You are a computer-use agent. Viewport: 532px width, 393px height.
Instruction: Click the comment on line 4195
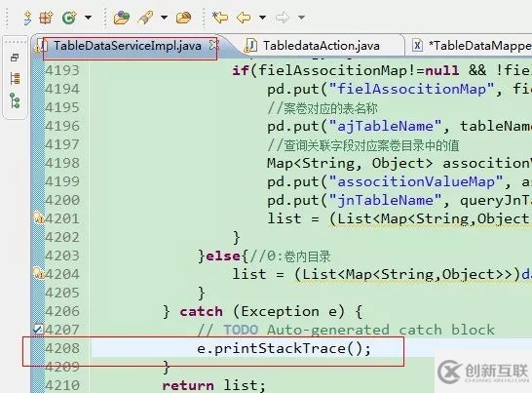coord(323,108)
